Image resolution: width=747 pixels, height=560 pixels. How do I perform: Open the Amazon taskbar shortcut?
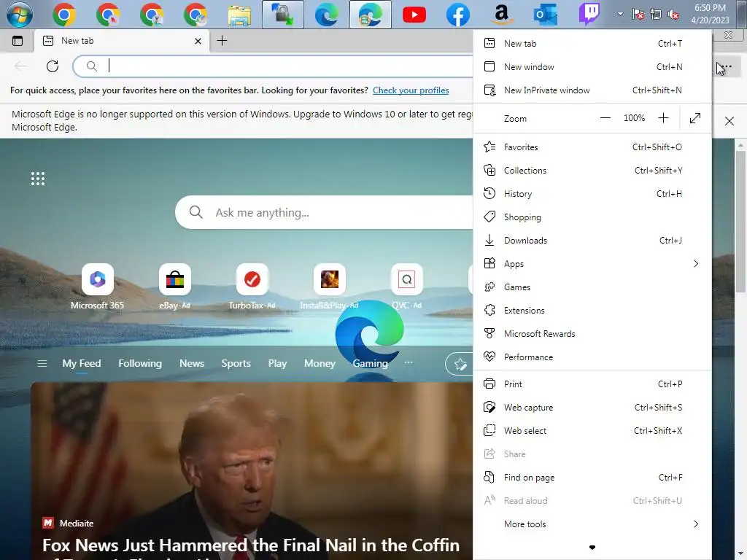click(502, 15)
